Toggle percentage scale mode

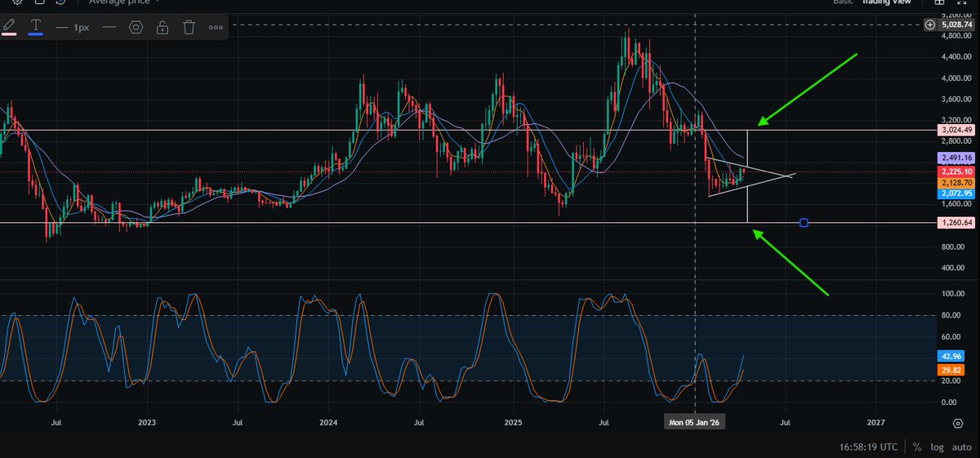(917, 447)
